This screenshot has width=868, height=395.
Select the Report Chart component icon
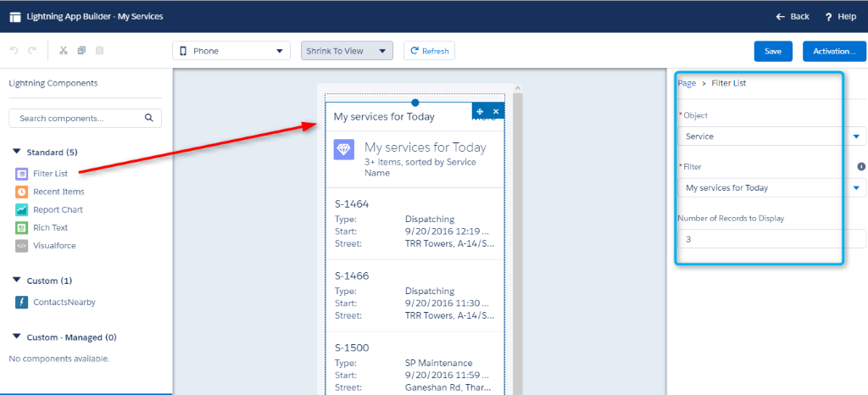(21, 209)
